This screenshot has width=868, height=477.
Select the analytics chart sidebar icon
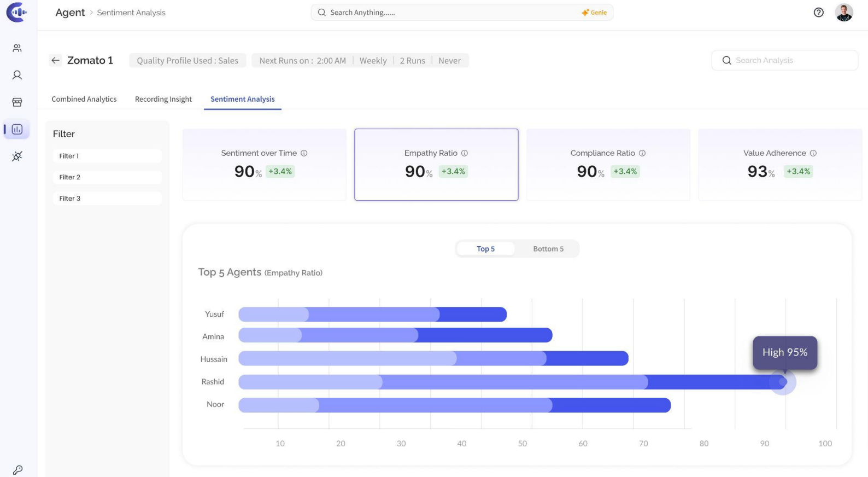coord(17,130)
